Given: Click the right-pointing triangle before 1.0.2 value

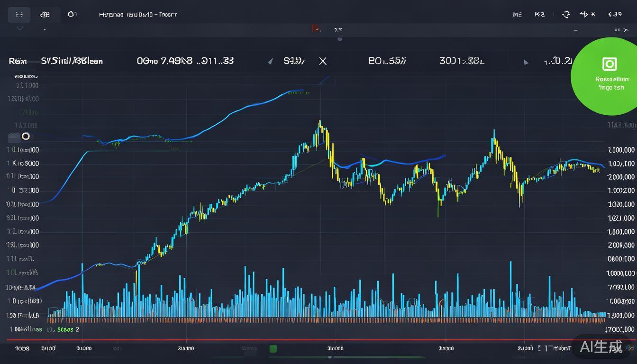Looking at the screenshot, I should coord(526,62).
